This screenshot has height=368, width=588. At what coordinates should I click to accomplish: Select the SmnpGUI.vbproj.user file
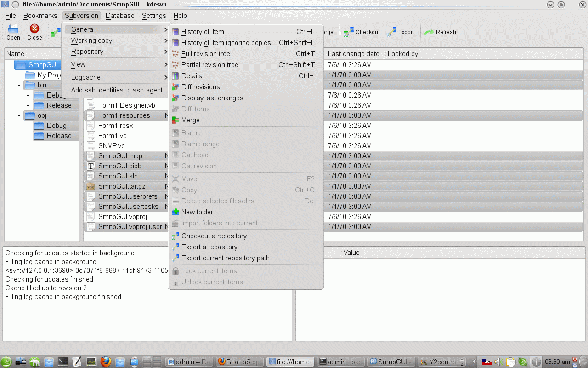click(x=130, y=227)
